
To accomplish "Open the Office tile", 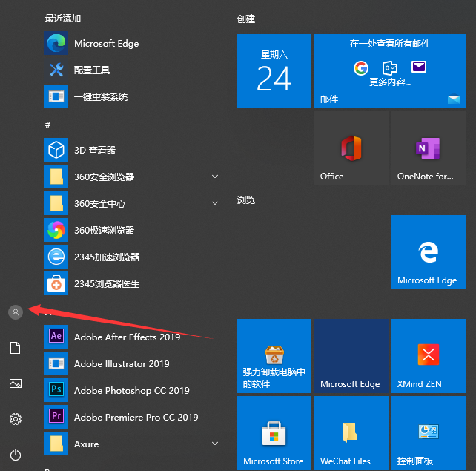I will 351,148.
